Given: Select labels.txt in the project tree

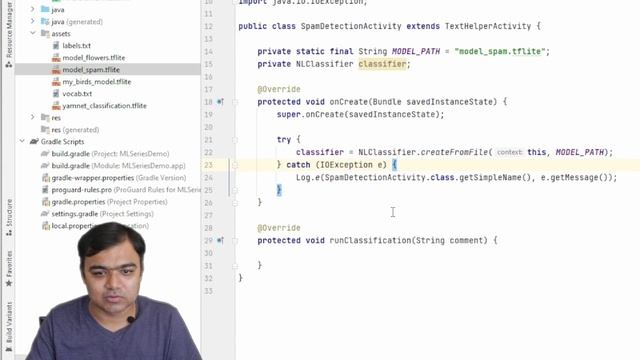Looking at the screenshot, I should [x=76, y=46].
